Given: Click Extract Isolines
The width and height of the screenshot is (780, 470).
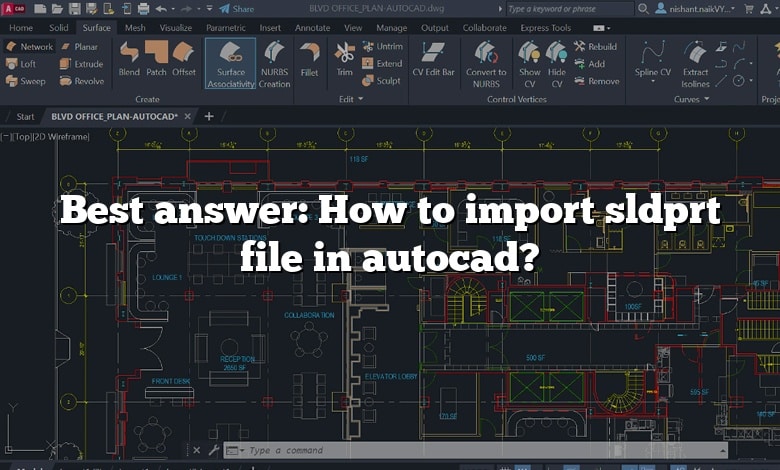Looking at the screenshot, I should tap(695, 65).
